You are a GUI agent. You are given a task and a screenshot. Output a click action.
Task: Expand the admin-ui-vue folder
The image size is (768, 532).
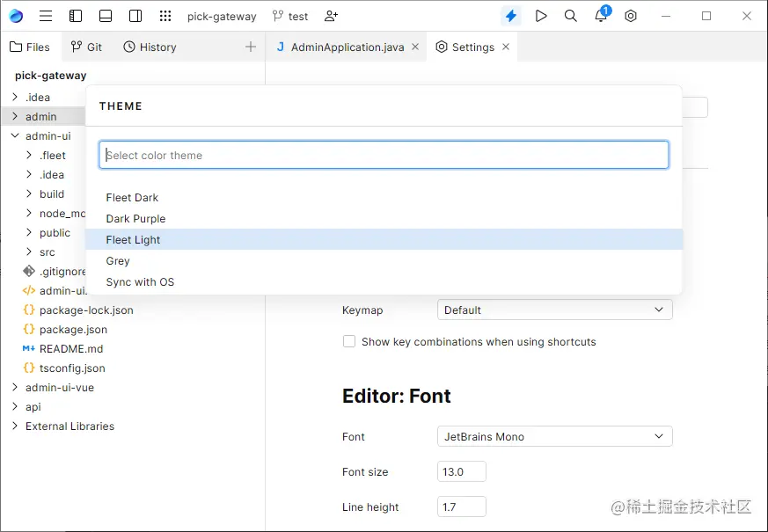point(15,387)
